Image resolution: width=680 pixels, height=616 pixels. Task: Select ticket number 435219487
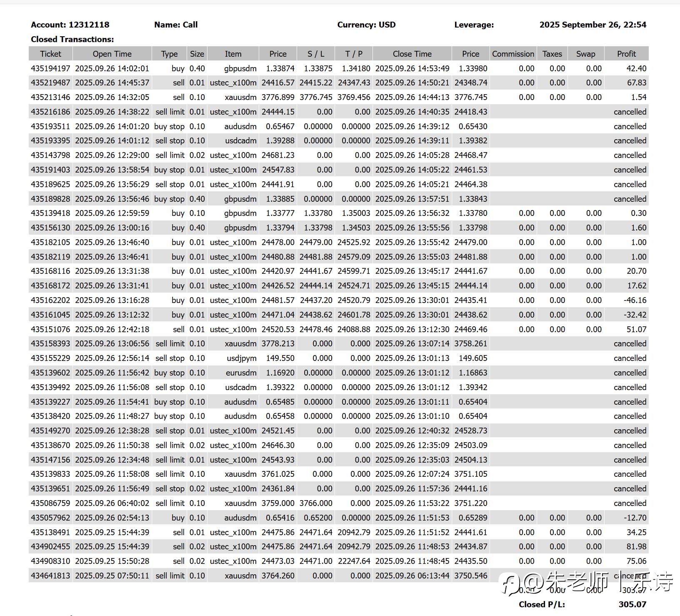point(50,83)
